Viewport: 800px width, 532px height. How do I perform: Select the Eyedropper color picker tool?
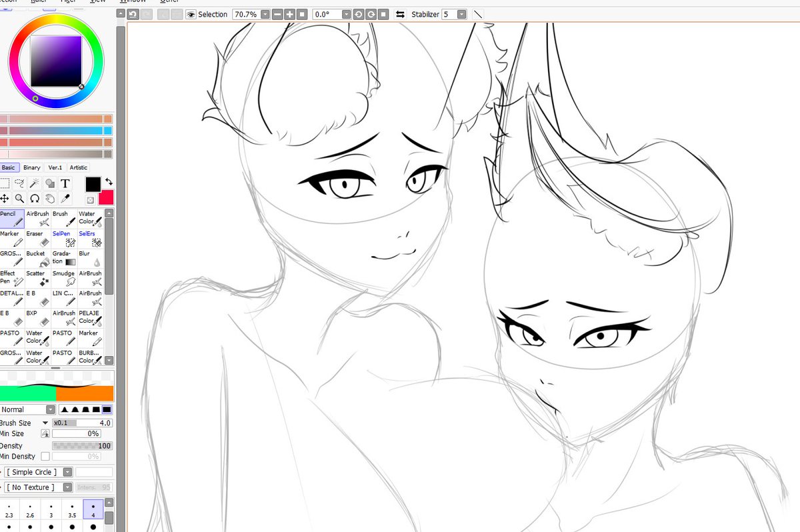click(x=65, y=198)
